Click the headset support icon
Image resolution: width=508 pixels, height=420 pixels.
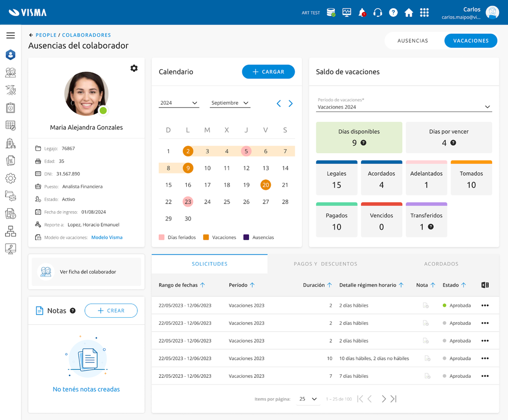[x=378, y=13]
